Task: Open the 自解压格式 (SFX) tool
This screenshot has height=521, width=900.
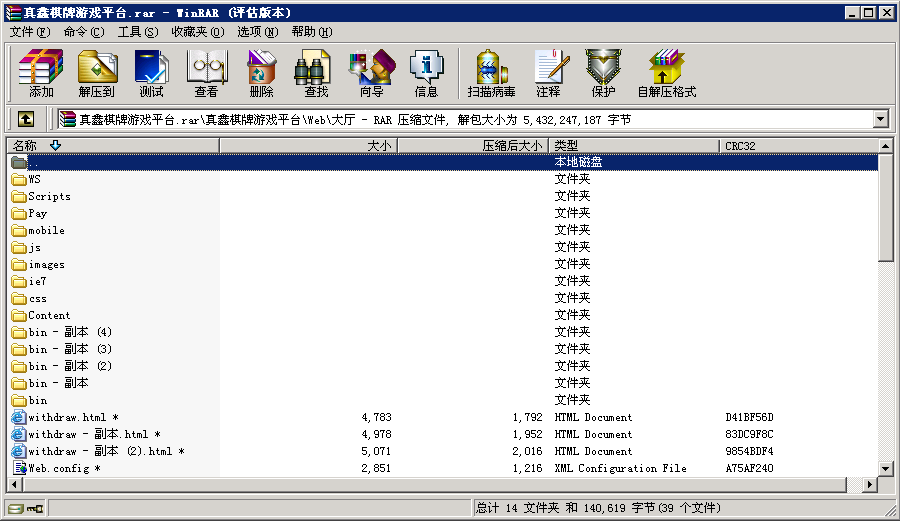Action: [666, 73]
